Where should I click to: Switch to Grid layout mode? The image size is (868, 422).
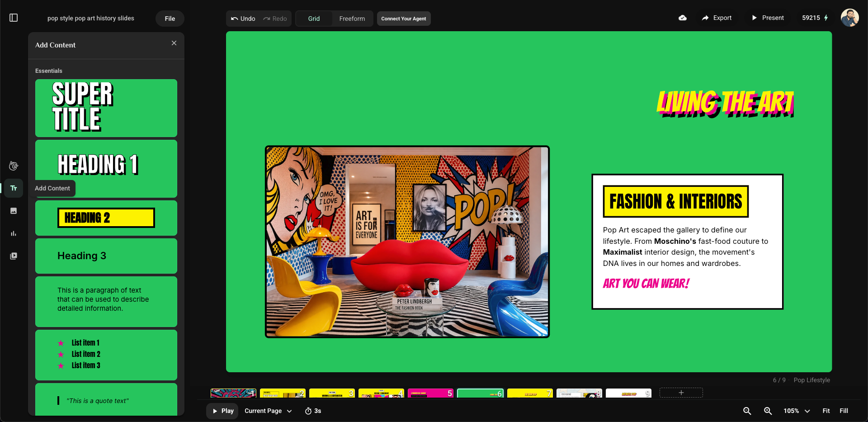point(314,19)
